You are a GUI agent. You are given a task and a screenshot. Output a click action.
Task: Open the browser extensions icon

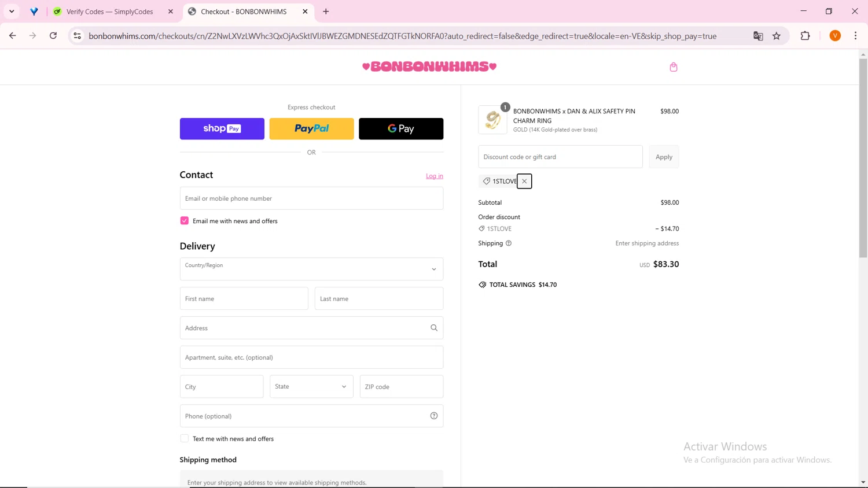click(x=805, y=36)
